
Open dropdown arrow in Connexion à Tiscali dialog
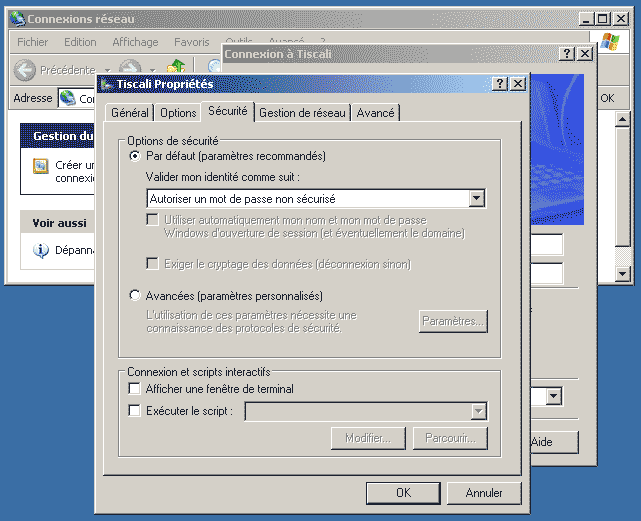554,396
